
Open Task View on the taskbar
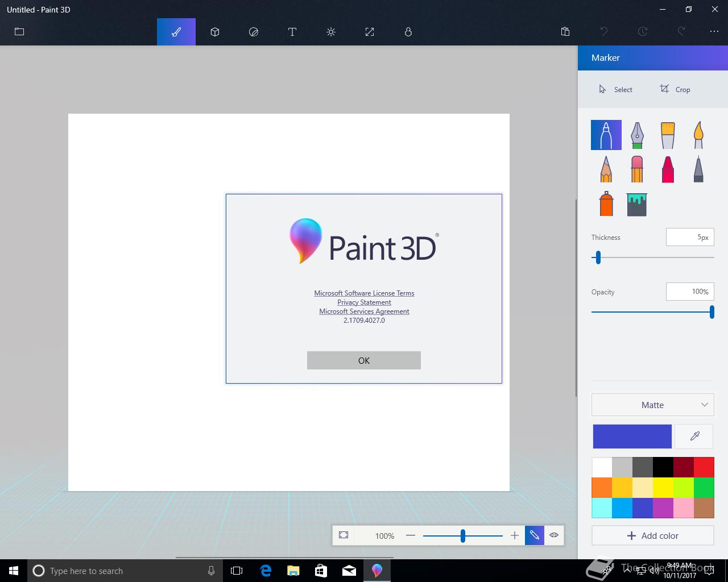[x=237, y=571]
